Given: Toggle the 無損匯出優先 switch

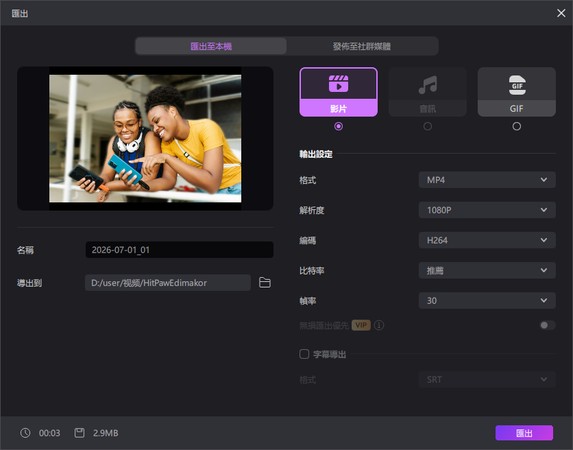Looking at the screenshot, I should tap(547, 325).
